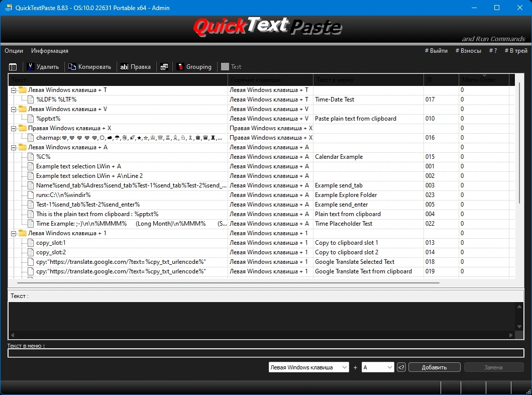This screenshot has height=395, width=532.
Task: Click the vertical scrollbar of the list
Action: [x=519, y=143]
